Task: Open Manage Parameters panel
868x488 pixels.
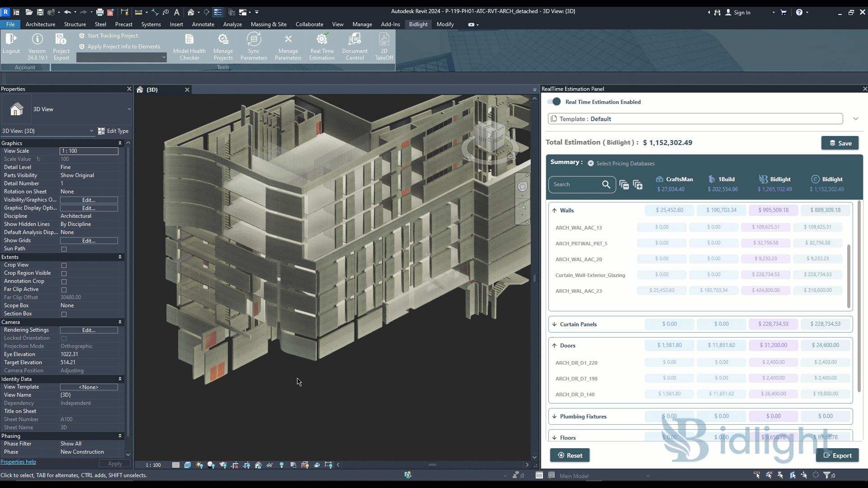Action: pyautogui.click(x=288, y=46)
